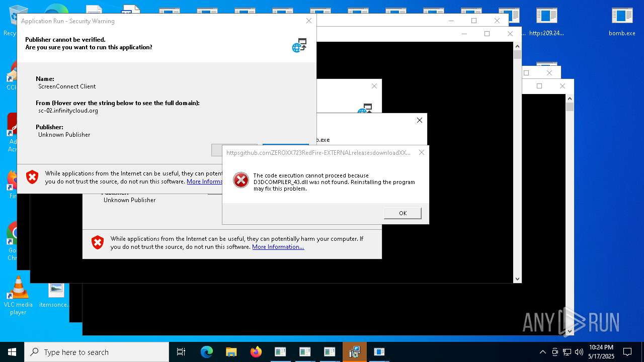Select the VLC media player desktop icon
Screen dimensions: 644x362
pyautogui.click(x=18, y=296)
